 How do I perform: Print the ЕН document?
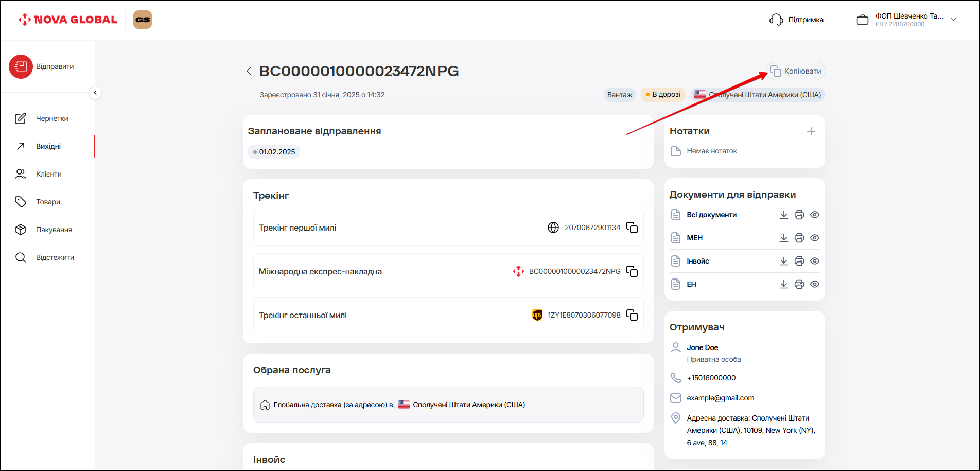(799, 284)
